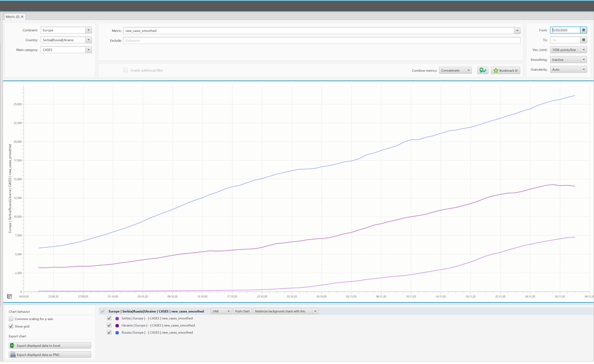Click the Ukraine series purple color swatch
The height and width of the screenshot is (364, 594).
pos(117,325)
